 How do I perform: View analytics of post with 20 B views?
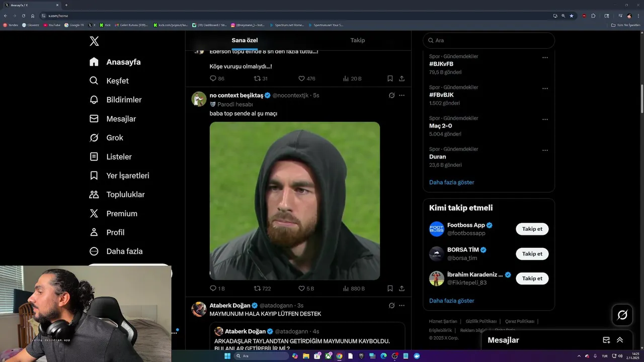(352, 78)
